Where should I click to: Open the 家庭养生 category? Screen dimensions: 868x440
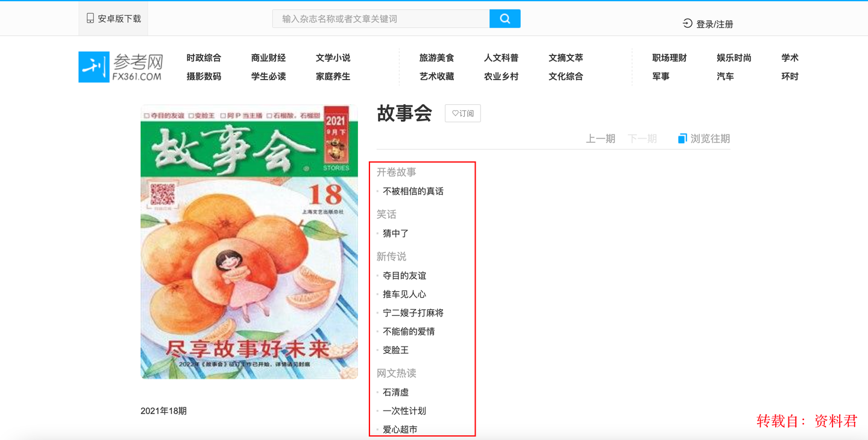coord(333,77)
